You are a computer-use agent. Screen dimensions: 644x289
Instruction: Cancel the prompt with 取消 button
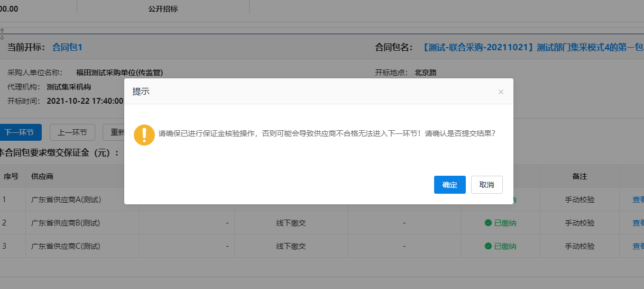click(x=486, y=185)
